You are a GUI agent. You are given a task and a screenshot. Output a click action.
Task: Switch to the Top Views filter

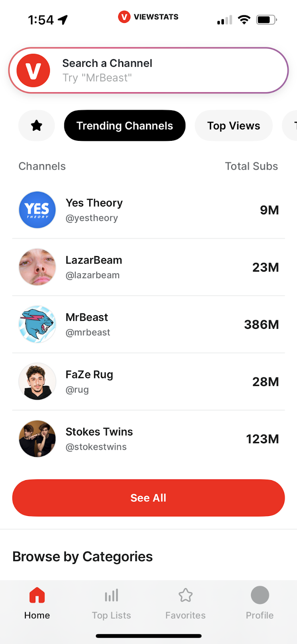point(233,126)
